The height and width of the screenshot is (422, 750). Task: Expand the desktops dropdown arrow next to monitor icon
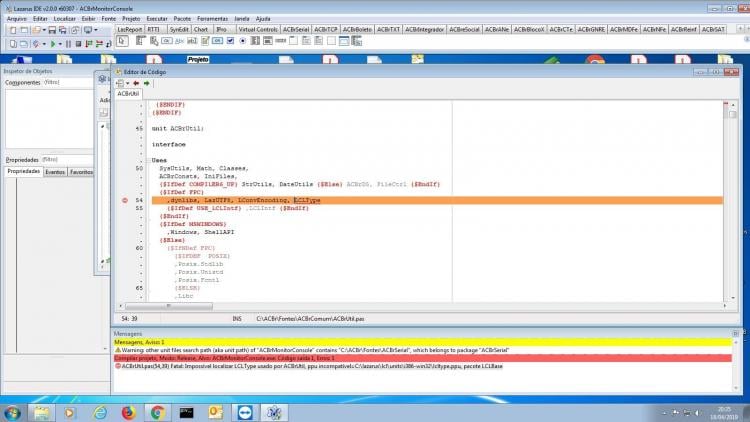96,30
